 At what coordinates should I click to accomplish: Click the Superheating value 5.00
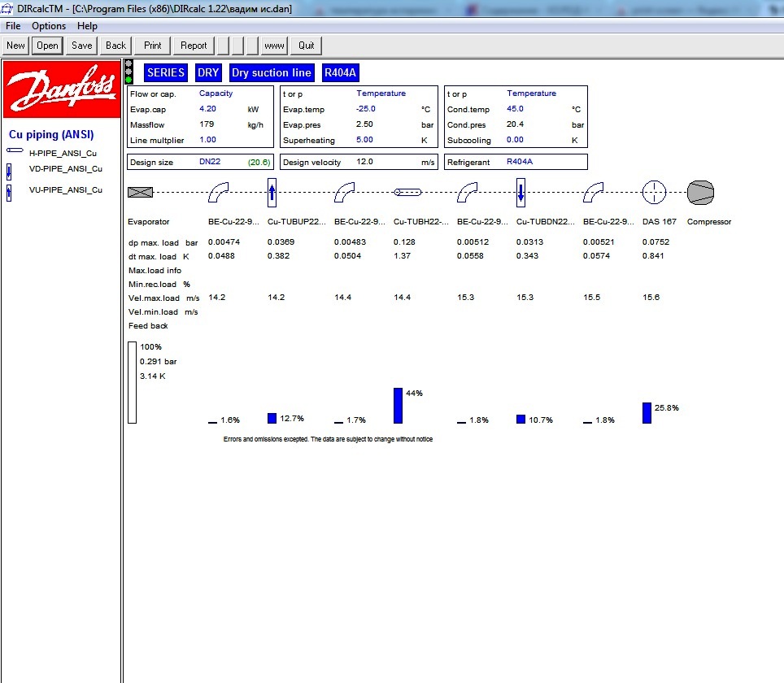click(364, 140)
